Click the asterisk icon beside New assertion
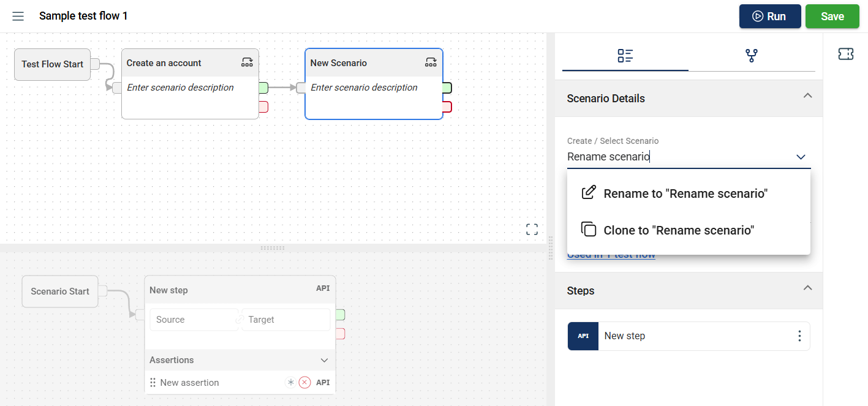The width and height of the screenshot is (868, 406). click(x=291, y=383)
